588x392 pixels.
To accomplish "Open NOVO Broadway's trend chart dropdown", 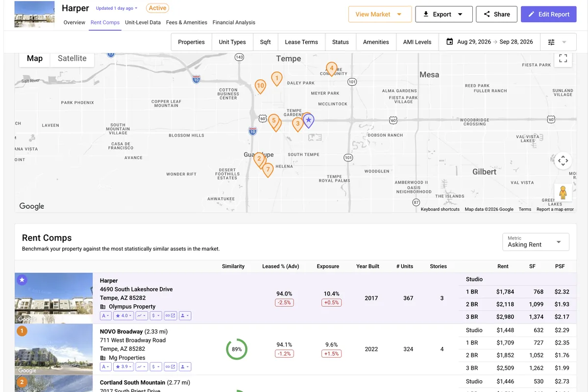I will pyautogui.click(x=141, y=367).
